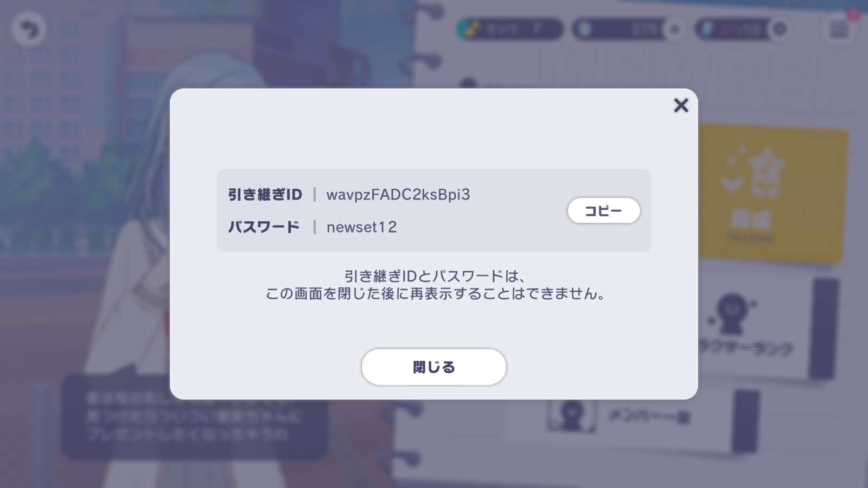Click the warning text under the credentials

pos(435,285)
